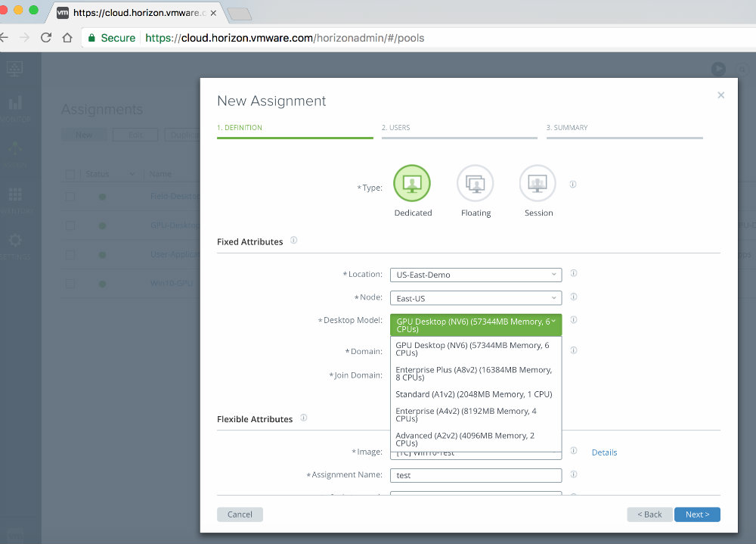The image size is (756, 544).
Task: Pick the Session assignment type icon
Action: (538, 184)
